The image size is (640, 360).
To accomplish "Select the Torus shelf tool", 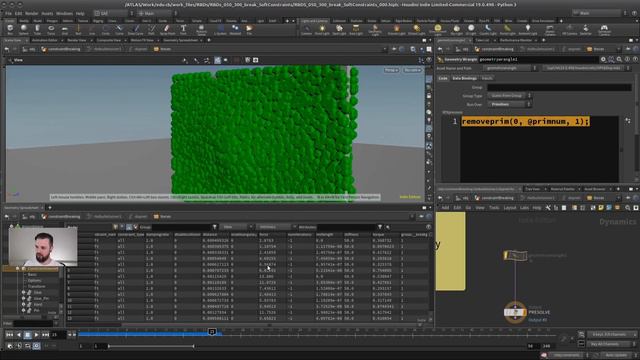I will click(51, 29).
